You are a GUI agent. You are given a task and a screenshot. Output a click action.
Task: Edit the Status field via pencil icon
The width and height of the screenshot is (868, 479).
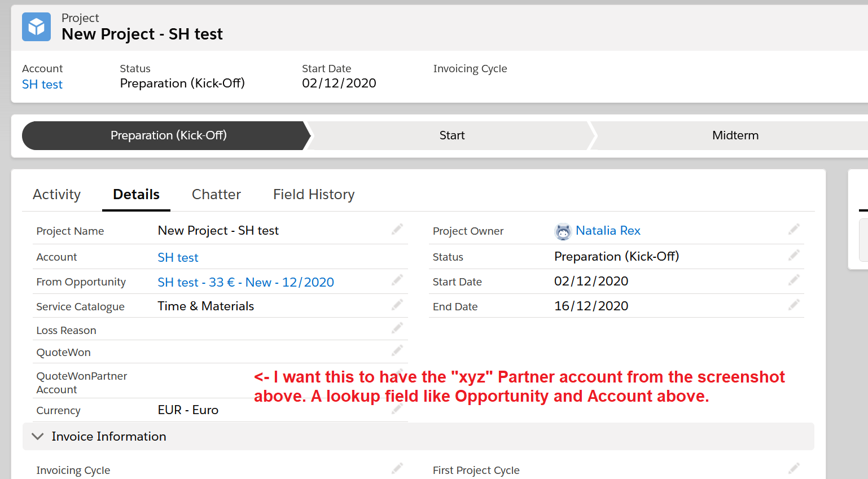pos(794,255)
